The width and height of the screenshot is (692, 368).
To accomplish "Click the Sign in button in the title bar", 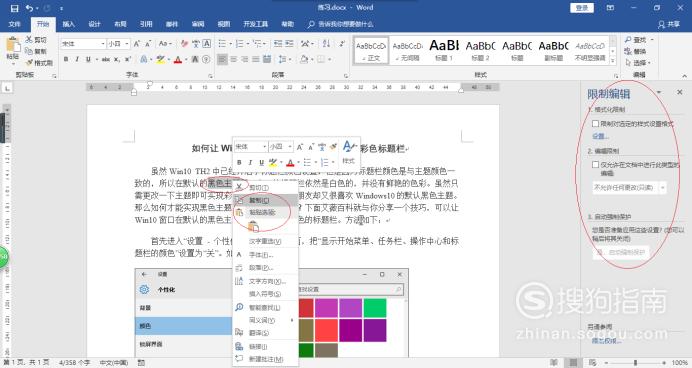I will coord(582,8).
